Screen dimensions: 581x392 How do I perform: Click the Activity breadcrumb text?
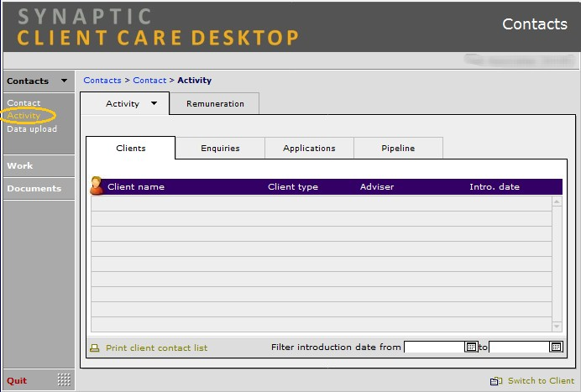coord(194,81)
